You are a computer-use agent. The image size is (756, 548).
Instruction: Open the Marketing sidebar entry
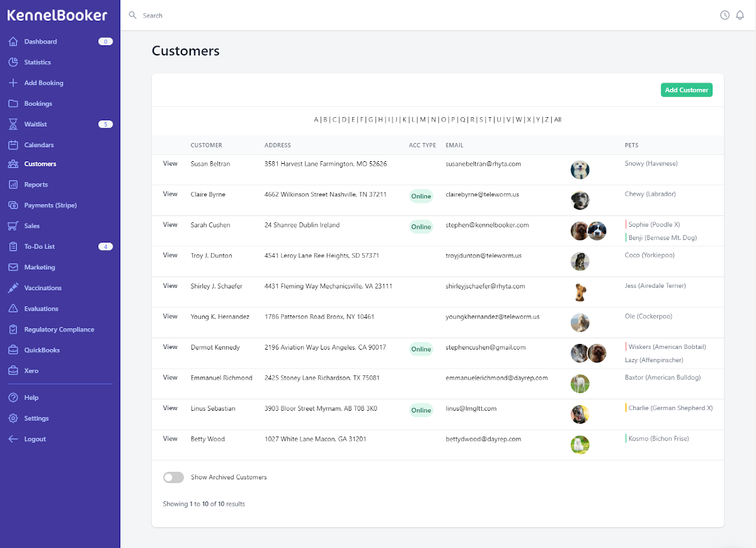(40, 267)
